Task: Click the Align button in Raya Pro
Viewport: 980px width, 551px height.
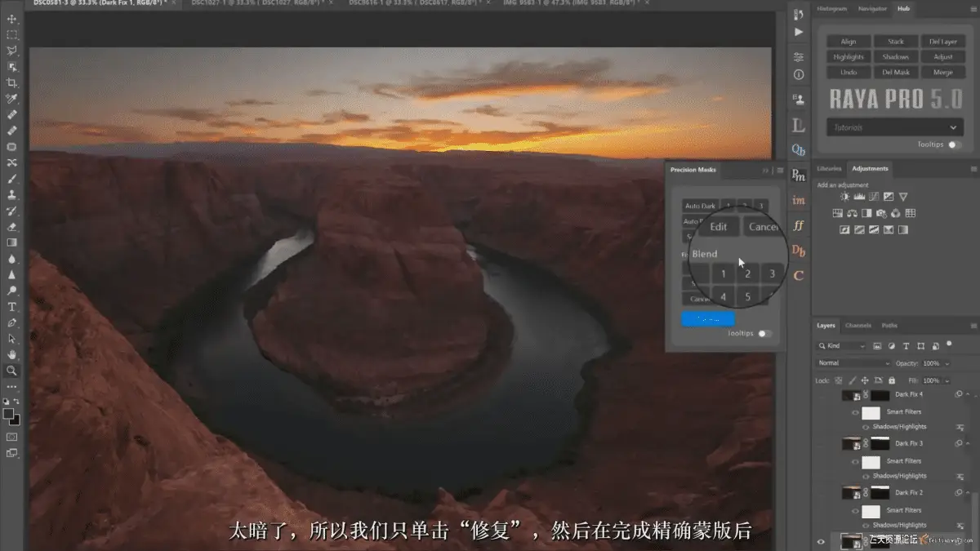Action: (849, 42)
